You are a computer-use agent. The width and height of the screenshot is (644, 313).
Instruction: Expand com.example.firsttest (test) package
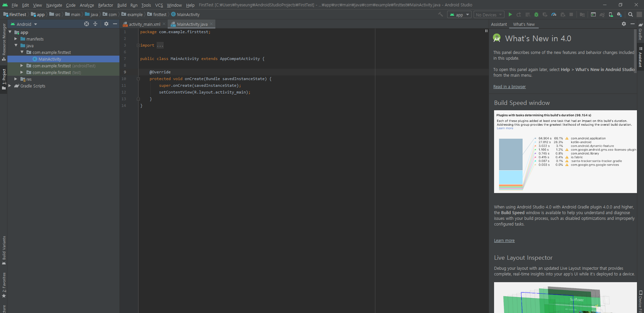coord(22,72)
